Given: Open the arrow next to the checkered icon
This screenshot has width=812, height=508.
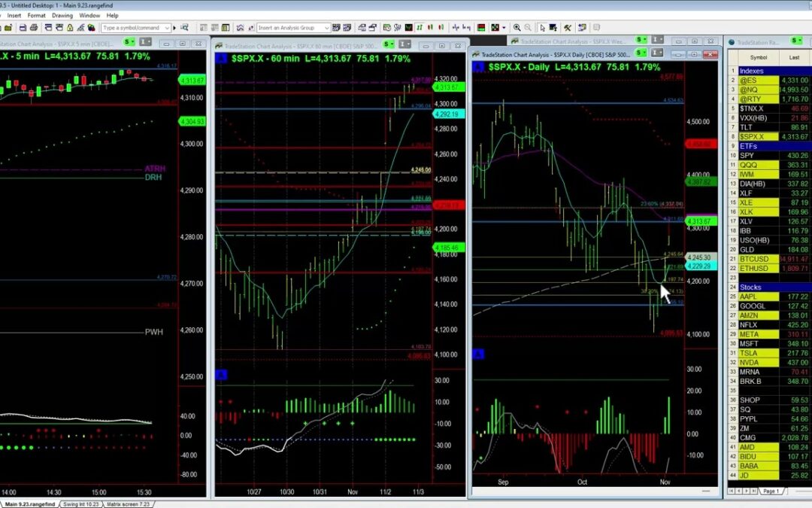Looking at the screenshot, I should click(x=504, y=28).
